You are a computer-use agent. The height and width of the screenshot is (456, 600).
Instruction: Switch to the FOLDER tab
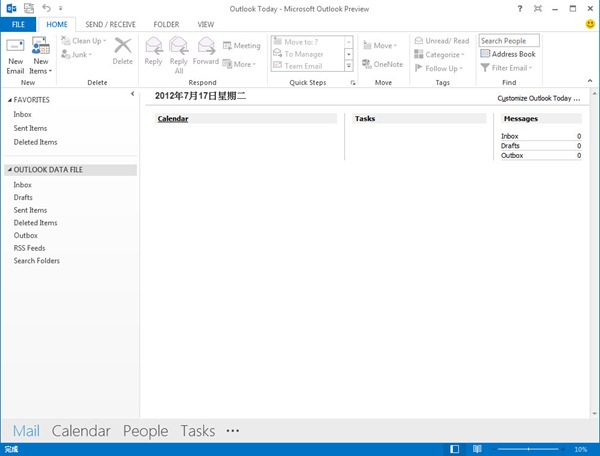point(166,24)
